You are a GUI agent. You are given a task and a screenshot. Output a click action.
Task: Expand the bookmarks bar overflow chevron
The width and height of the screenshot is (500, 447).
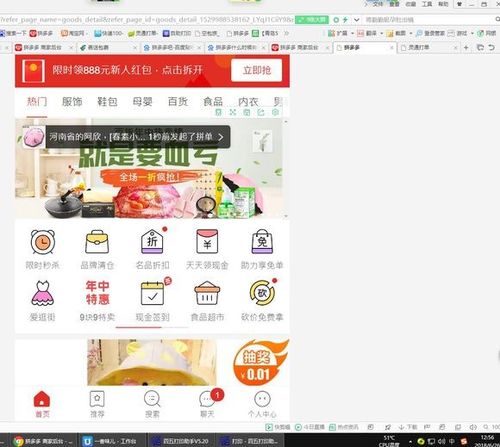tap(286, 33)
